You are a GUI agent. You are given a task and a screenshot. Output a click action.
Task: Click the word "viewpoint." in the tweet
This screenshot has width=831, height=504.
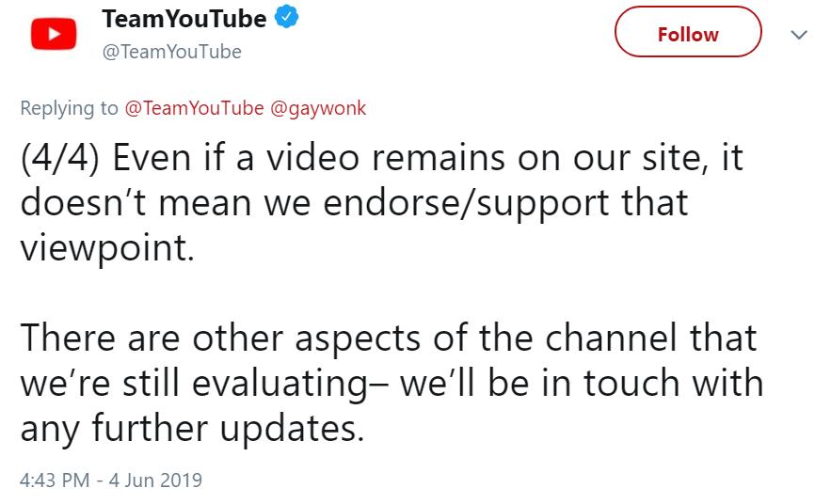pyautogui.click(x=107, y=248)
